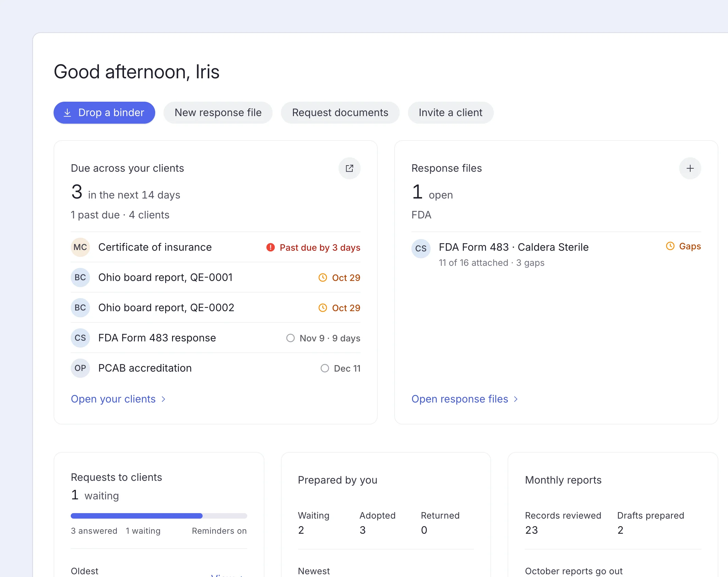Screen dimensions: 728x577
Task: Open FDA Form 483 response item
Action: point(216,338)
